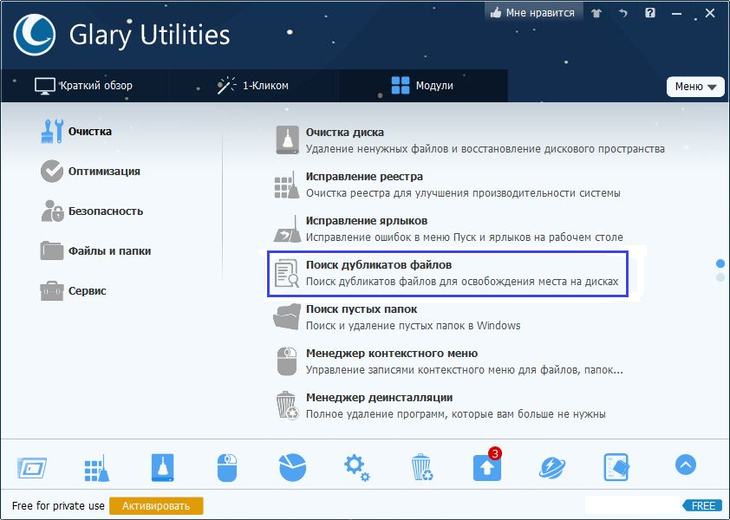Click the Мне нравится like button
Viewport: 730px width, 520px height.
[531, 13]
